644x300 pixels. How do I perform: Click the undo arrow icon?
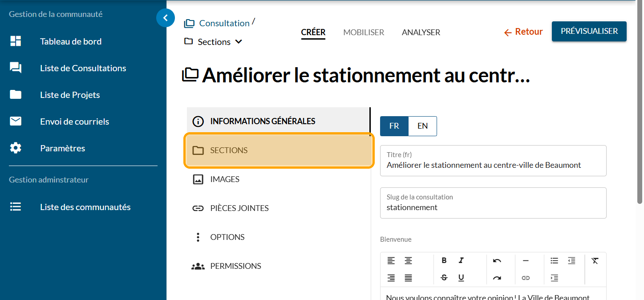tap(497, 261)
